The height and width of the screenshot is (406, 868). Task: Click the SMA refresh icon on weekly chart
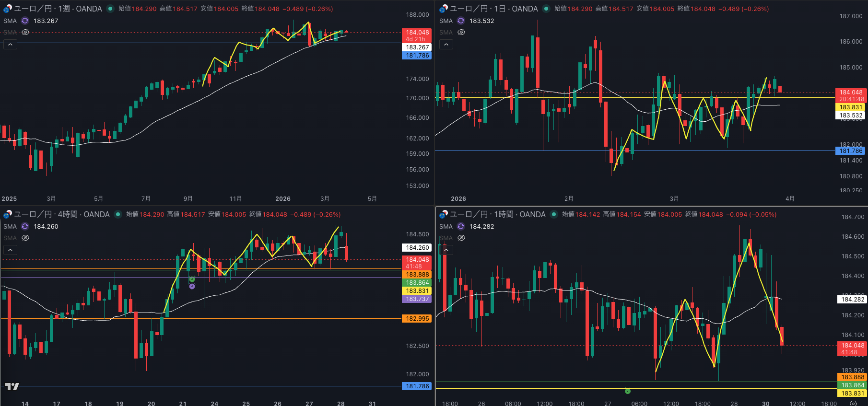pos(25,21)
